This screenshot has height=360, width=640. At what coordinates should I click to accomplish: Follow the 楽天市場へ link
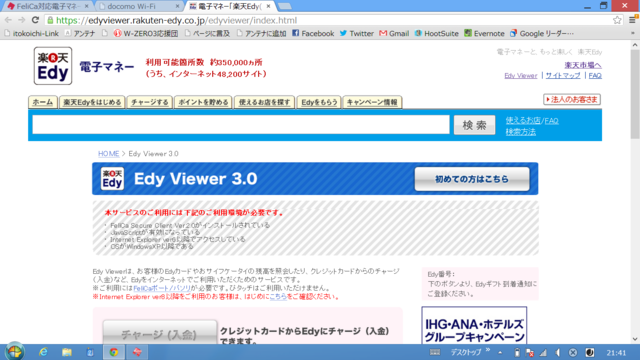coord(583,65)
